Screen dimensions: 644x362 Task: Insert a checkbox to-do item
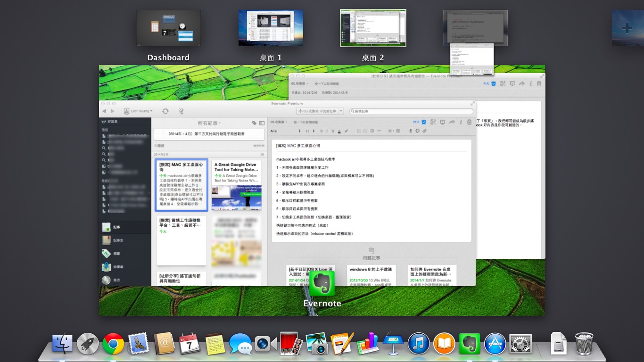click(x=372, y=131)
